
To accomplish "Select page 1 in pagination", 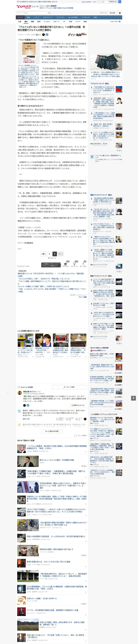I will point(49,254).
